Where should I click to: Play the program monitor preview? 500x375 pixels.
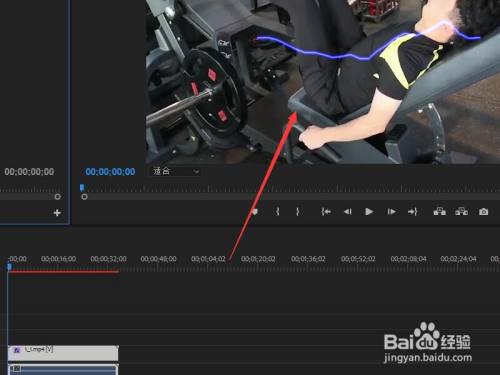(369, 212)
